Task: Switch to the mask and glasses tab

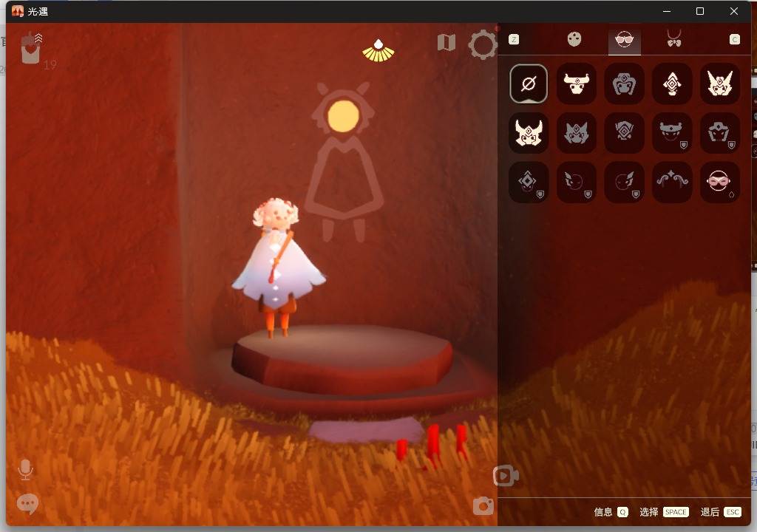Action: [x=624, y=40]
